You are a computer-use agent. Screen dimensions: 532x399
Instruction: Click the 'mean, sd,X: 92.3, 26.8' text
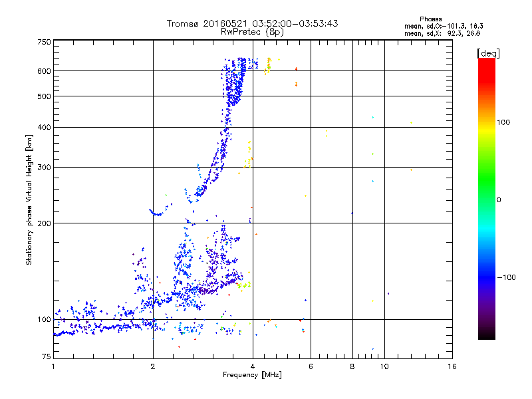442,33
